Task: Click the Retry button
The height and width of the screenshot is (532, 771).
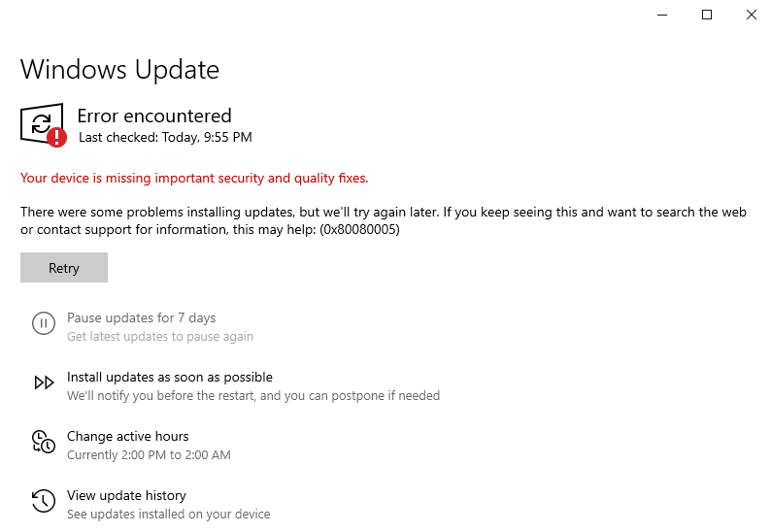Action: (64, 268)
